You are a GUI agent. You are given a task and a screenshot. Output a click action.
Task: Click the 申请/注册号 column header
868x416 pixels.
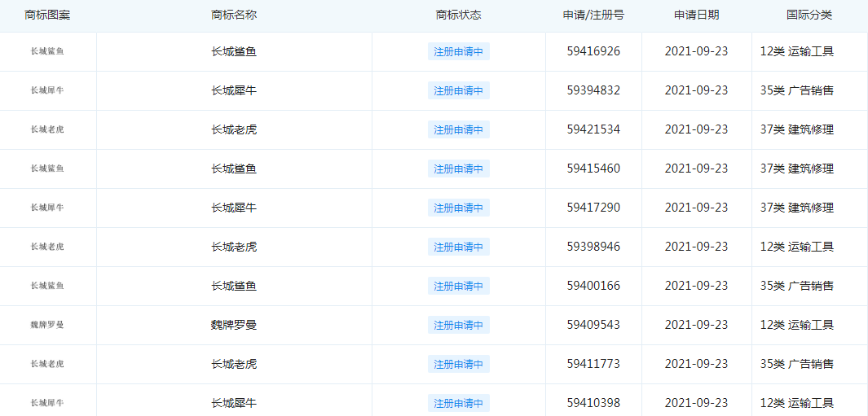pyautogui.click(x=593, y=15)
